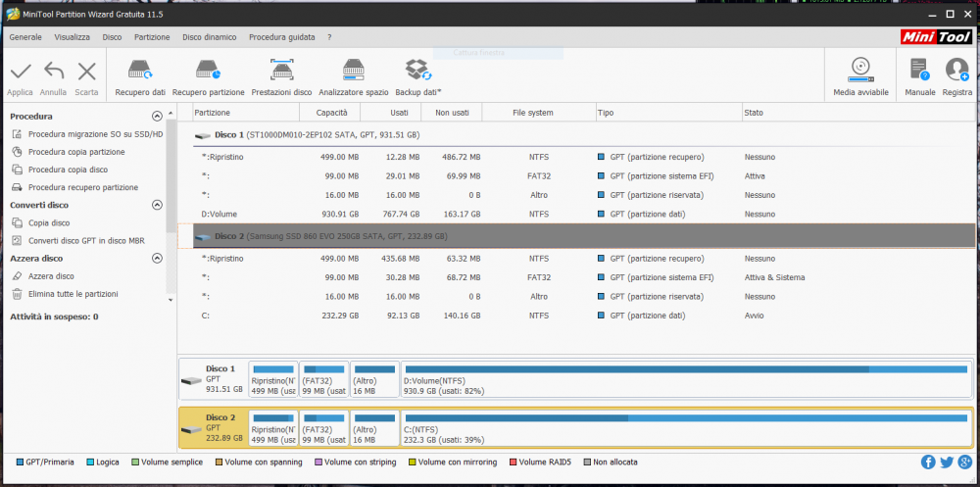
Task: Open the Google Plus share icon
Action: pos(964,463)
